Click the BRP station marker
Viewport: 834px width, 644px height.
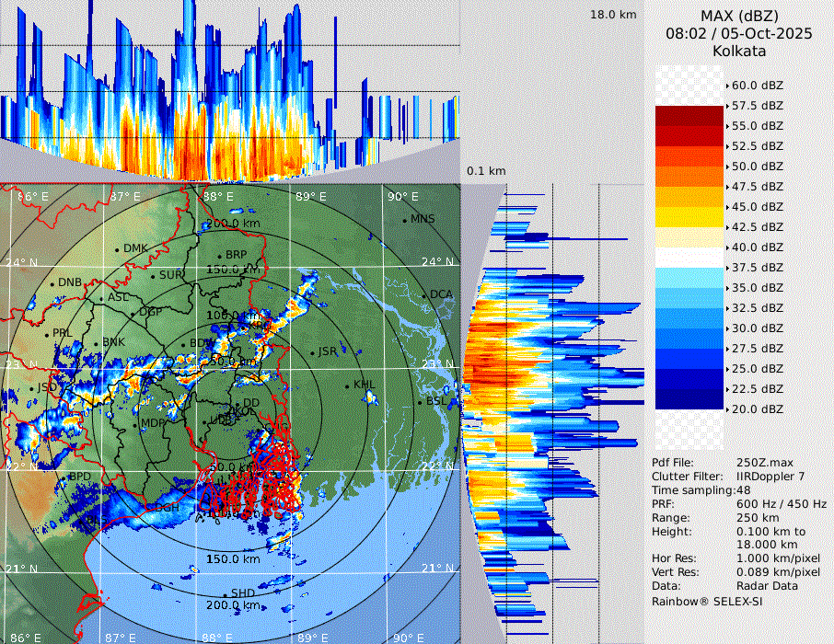tap(220, 255)
